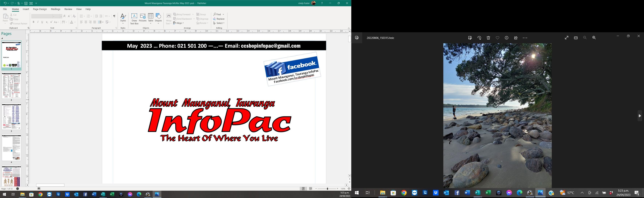Insert a picture with Pictures button
Image resolution: width=644 pixels, height=198 pixels.
click(x=143, y=19)
